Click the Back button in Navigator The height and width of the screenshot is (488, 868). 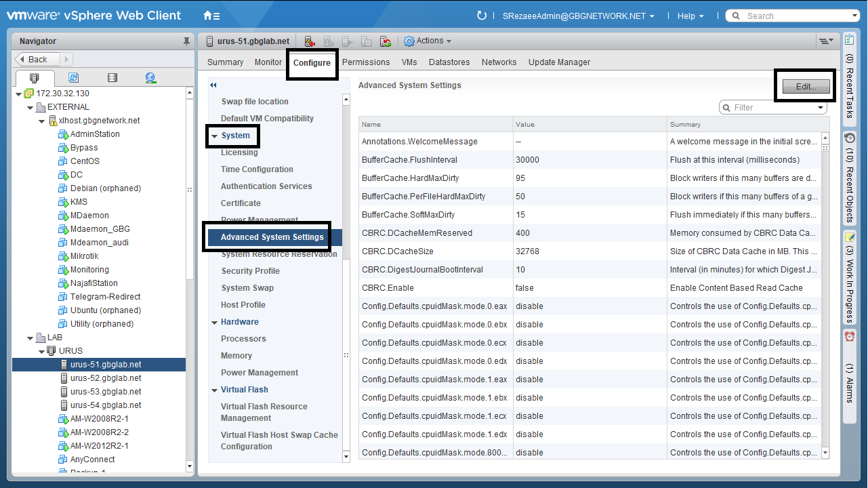coord(37,60)
